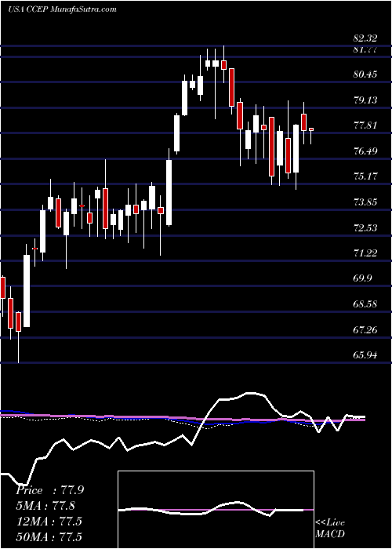Click the '5MA : 77.8' readout
Screen dimensions: 392x549
(45, 506)
